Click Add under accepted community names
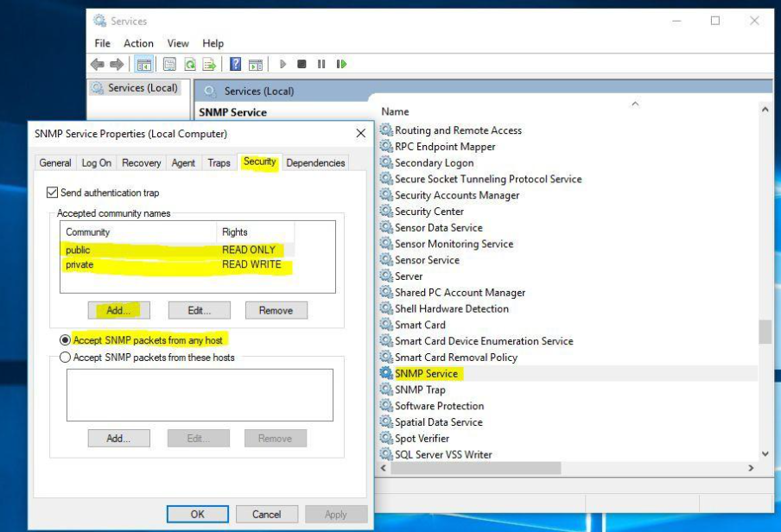The height and width of the screenshot is (532, 781). click(x=118, y=310)
